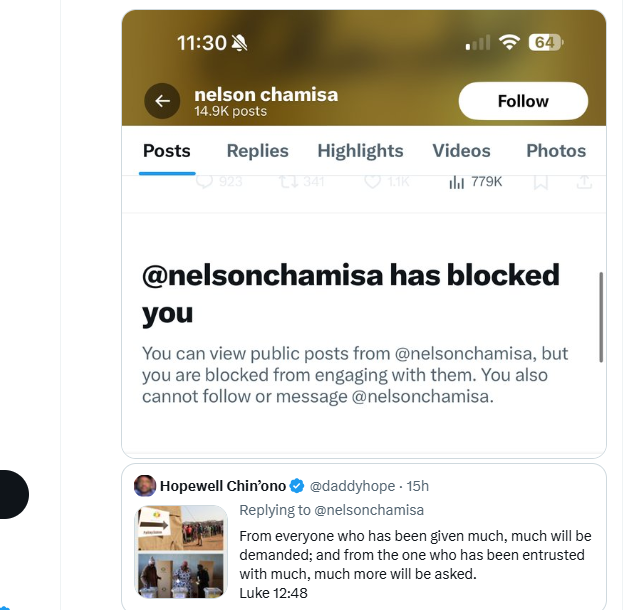
Task: Click the verified badge next to Hopewell Chin'ono
Action: click(297, 486)
